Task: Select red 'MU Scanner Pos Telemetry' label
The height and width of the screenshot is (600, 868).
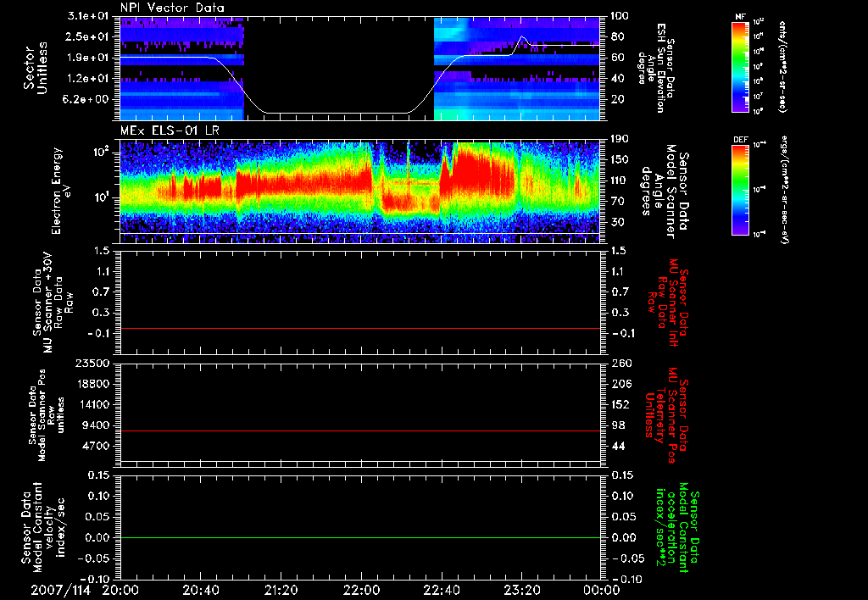Action: pos(666,415)
